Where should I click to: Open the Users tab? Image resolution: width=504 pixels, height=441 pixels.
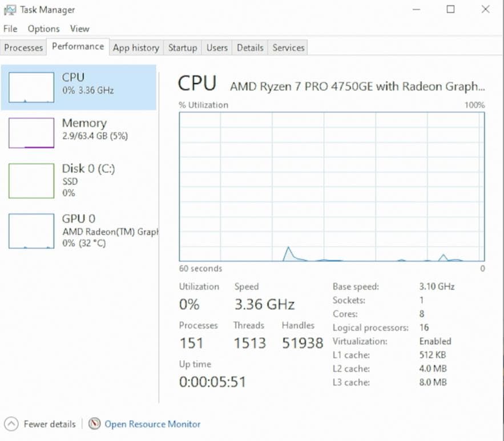[x=217, y=48]
